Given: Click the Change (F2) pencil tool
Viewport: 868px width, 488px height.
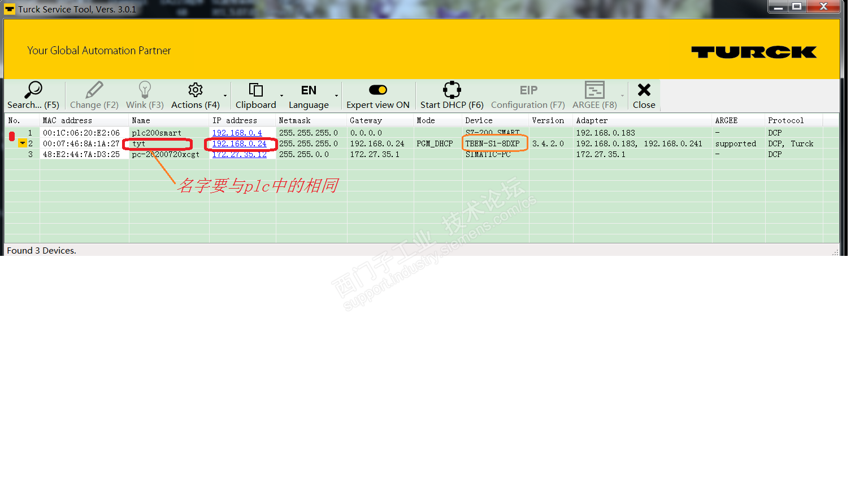Looking at the screenshot, I should click(94, 95).
